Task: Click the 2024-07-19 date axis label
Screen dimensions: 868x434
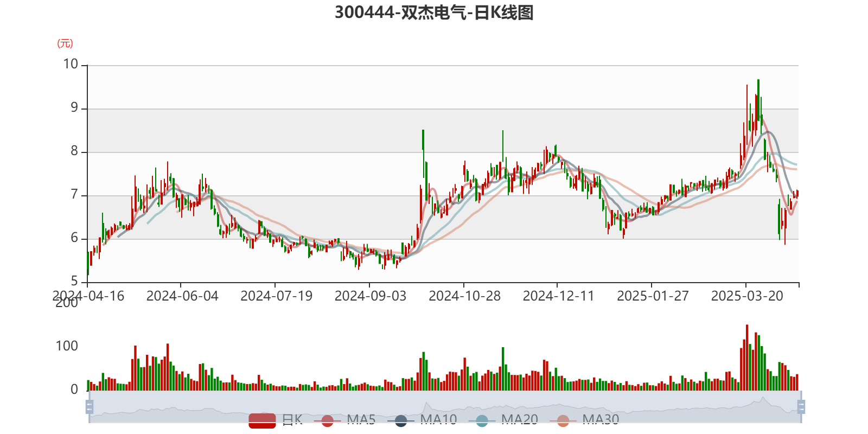Action: tap(277, 296)
